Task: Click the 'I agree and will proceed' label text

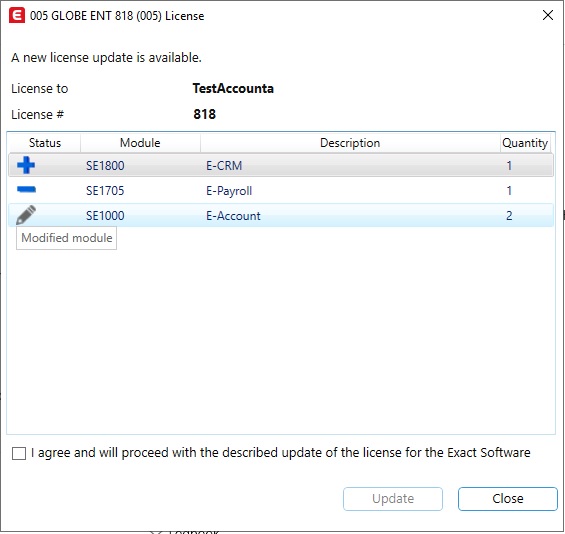Action: coord(280,453)
